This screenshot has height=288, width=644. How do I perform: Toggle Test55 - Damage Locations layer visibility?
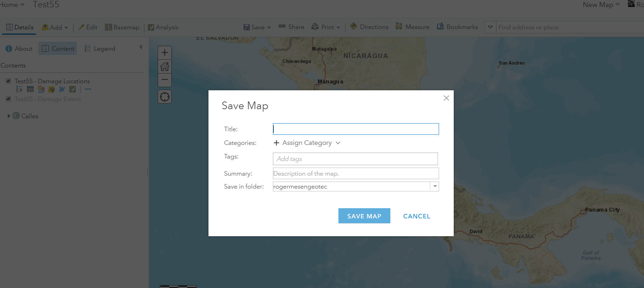click(8, 81)
